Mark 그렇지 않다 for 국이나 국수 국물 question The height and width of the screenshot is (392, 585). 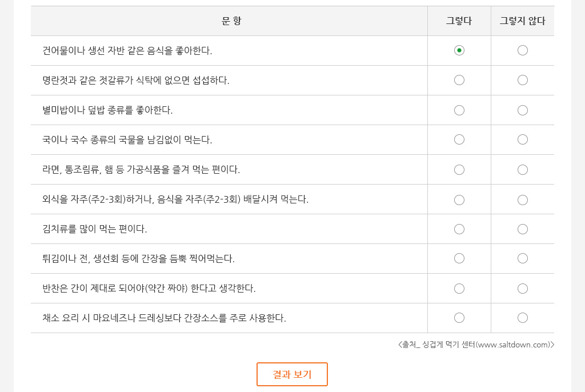point(522,139)
